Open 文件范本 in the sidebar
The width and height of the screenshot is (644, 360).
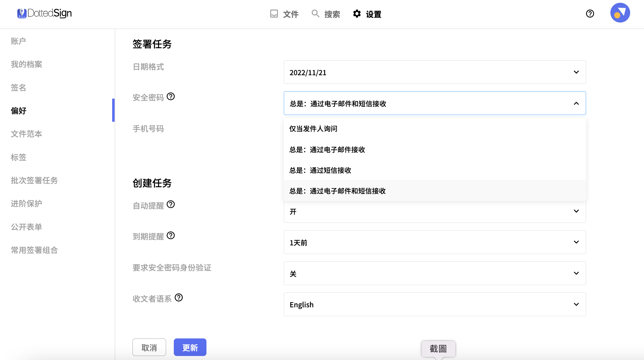click(x=26, y=134)
